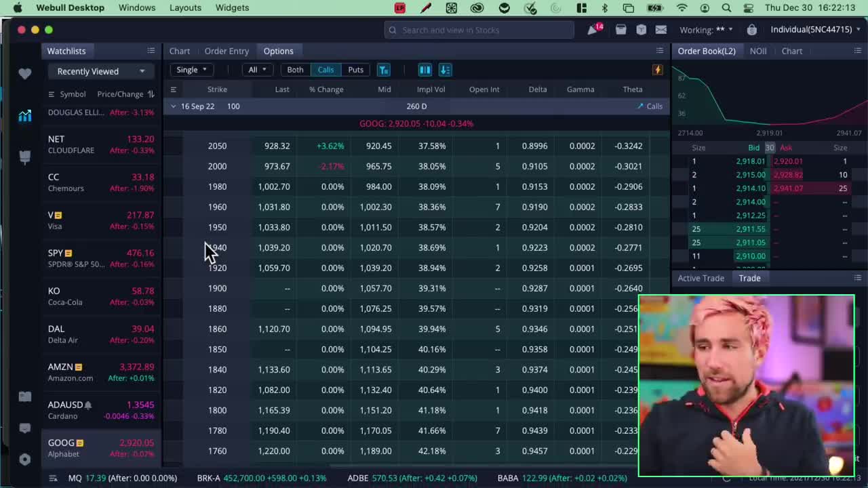Click the 2050 strike row
Image resolution: width=868 pixels, height=488 pixels.
[x=416, y=146]
